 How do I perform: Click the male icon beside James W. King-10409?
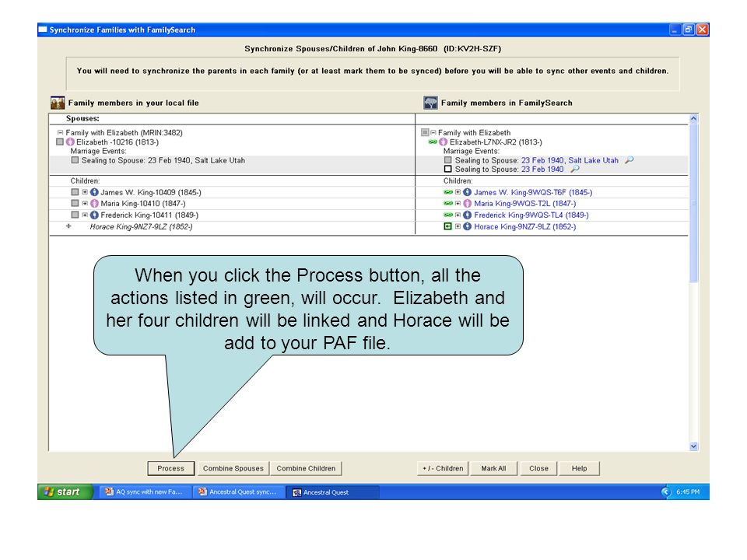click(x=94, y=192)
